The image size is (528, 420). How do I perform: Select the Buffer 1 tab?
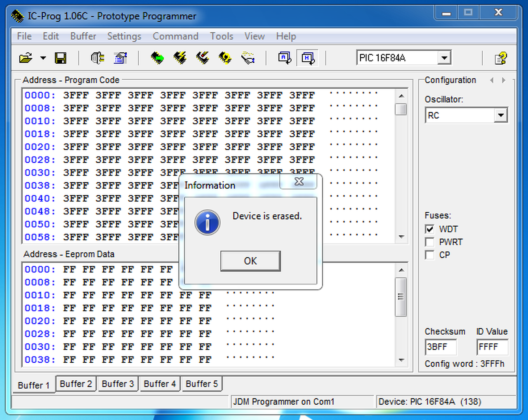34,385
